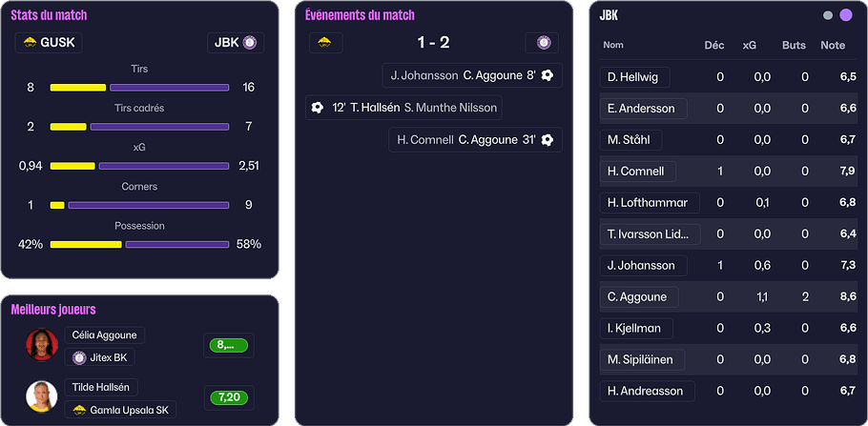This screenshot has width=868, height=426.
Task: Click the Jitex BK badge under Célia Aggoune
Action: 79,358
